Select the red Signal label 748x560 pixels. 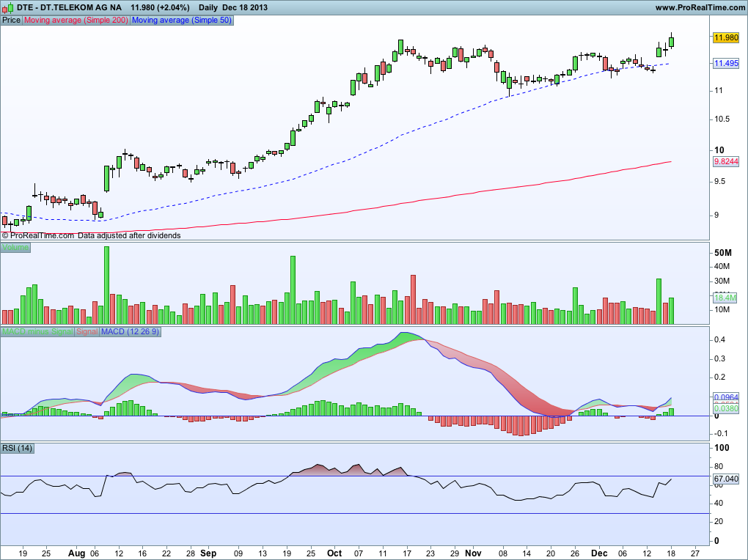click(87, 331)
